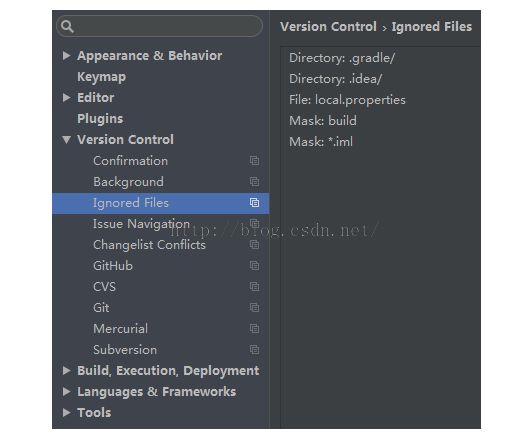527x438 pixels.
Task: Click the project-level icon beside Confirmation
Action: (x=254, y=161)
